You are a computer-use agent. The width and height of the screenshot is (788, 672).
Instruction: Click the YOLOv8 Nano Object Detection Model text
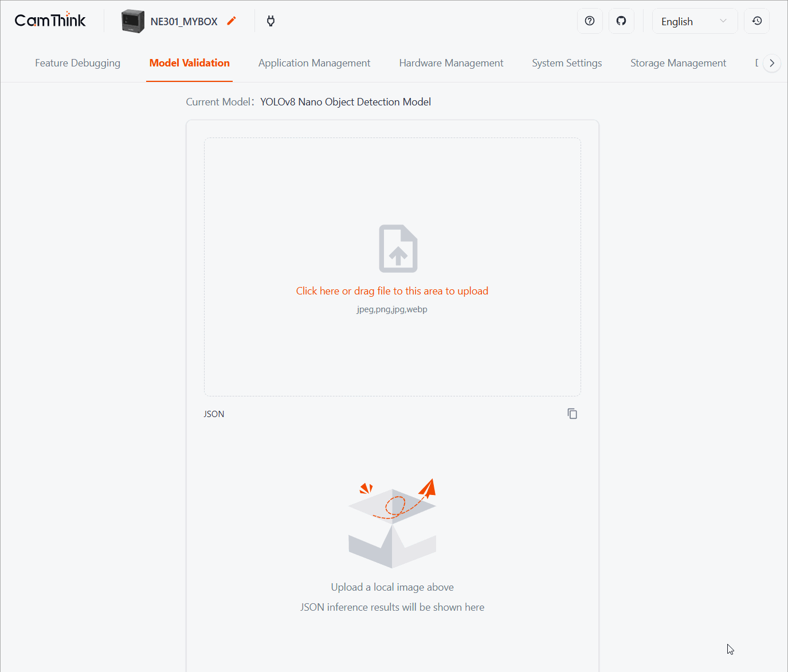[x=346, y=102]
